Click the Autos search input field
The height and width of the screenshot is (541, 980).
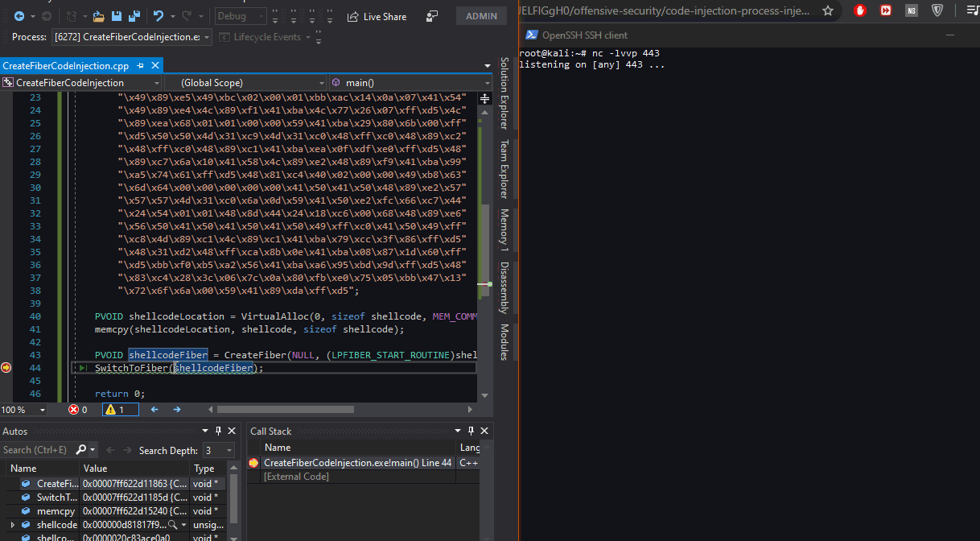pyautogui.click(x=37, y=450)
